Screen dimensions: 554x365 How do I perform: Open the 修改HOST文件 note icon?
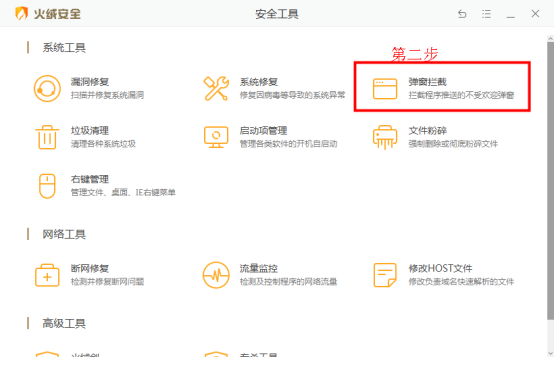coord(385,275)
